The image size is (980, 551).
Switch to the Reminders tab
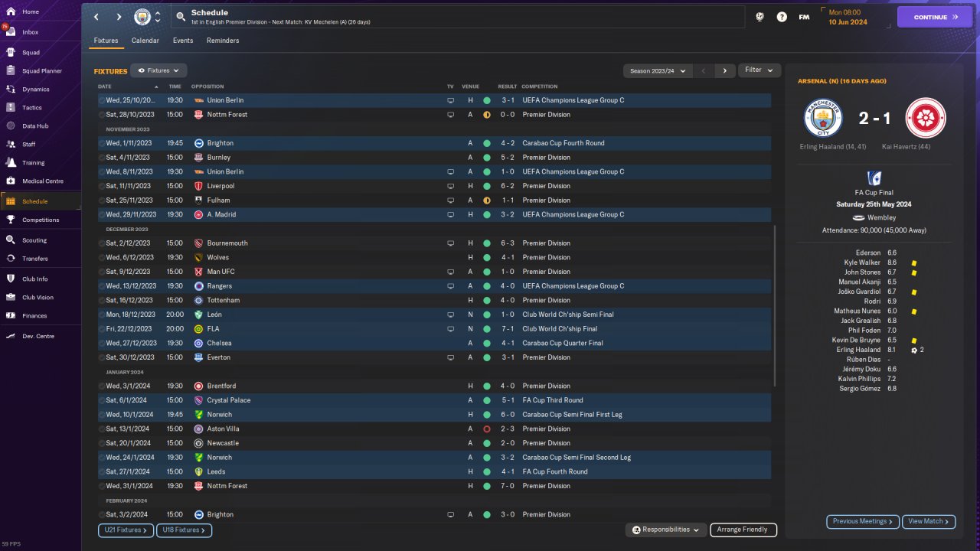click(223, 41)
